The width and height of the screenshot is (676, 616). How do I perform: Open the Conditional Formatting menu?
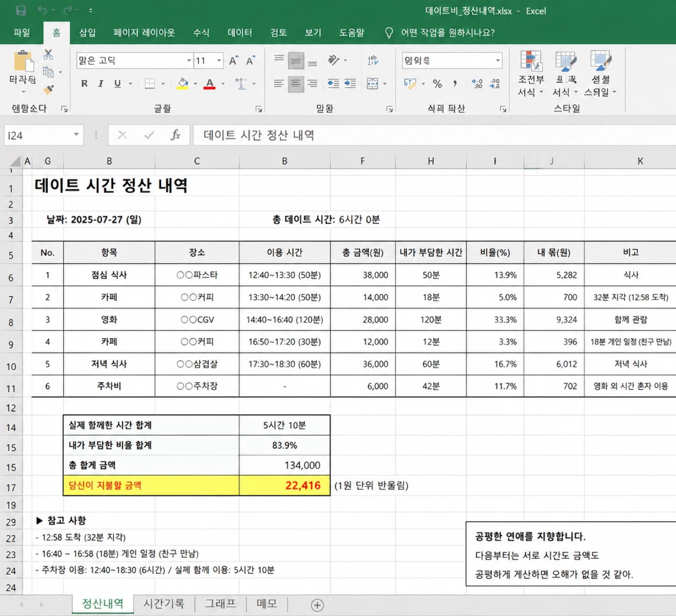[531, 74]
